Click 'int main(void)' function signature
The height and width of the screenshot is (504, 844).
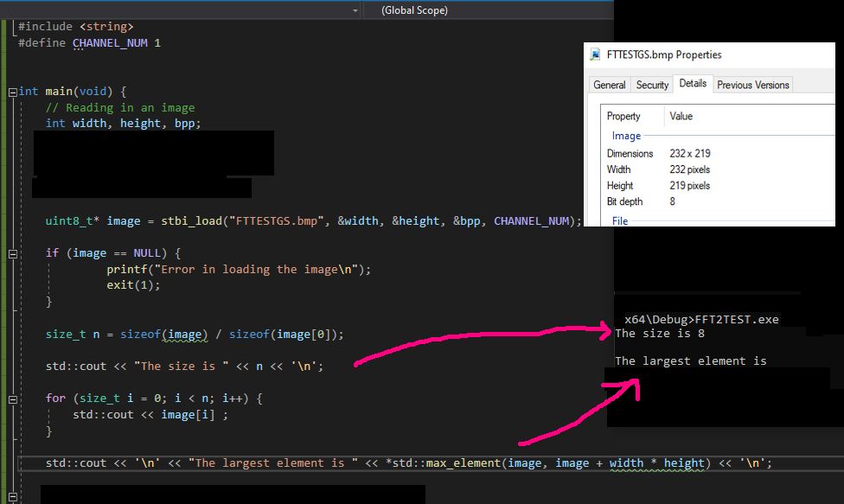click(65, 92)
